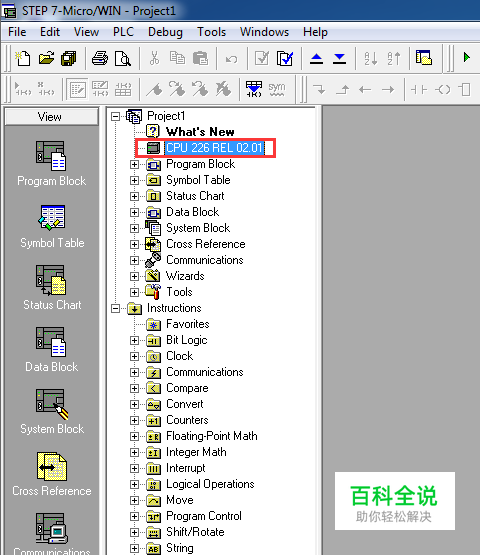Select Favorites under Instructions
The width and height of the screenshot is (480, 555).
tap(188, 324)
